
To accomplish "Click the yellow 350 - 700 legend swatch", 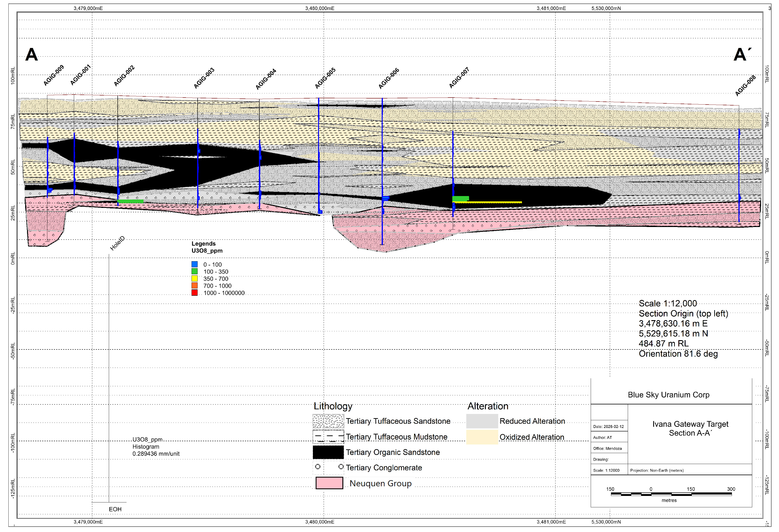I will [x=194, y=278].
